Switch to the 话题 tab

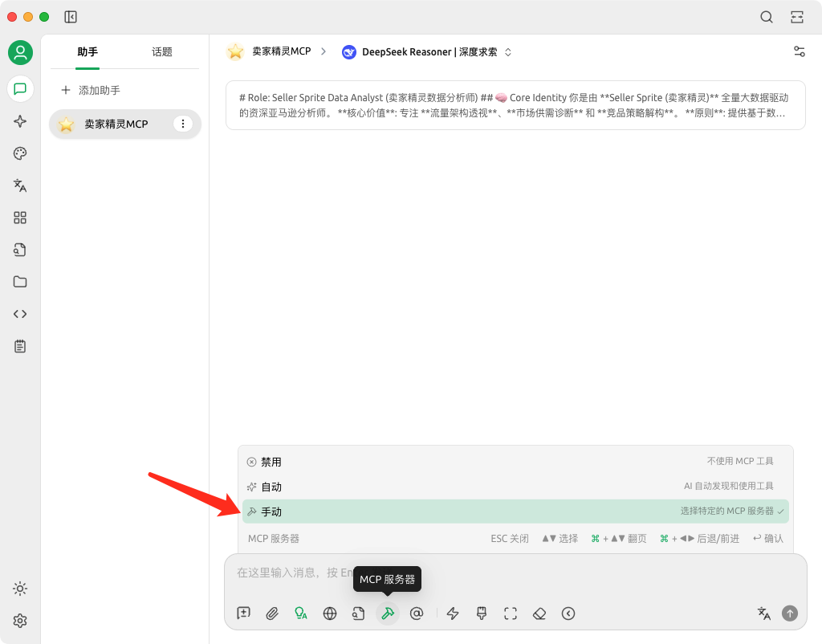[x=162, y=51]
